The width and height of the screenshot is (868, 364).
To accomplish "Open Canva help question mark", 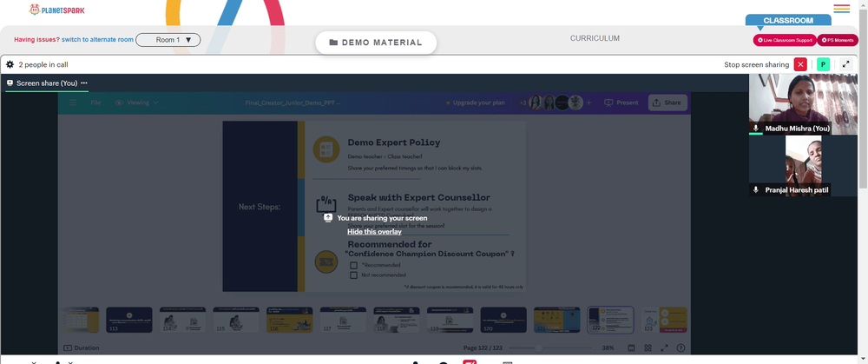I will click(x=681, y=348).
